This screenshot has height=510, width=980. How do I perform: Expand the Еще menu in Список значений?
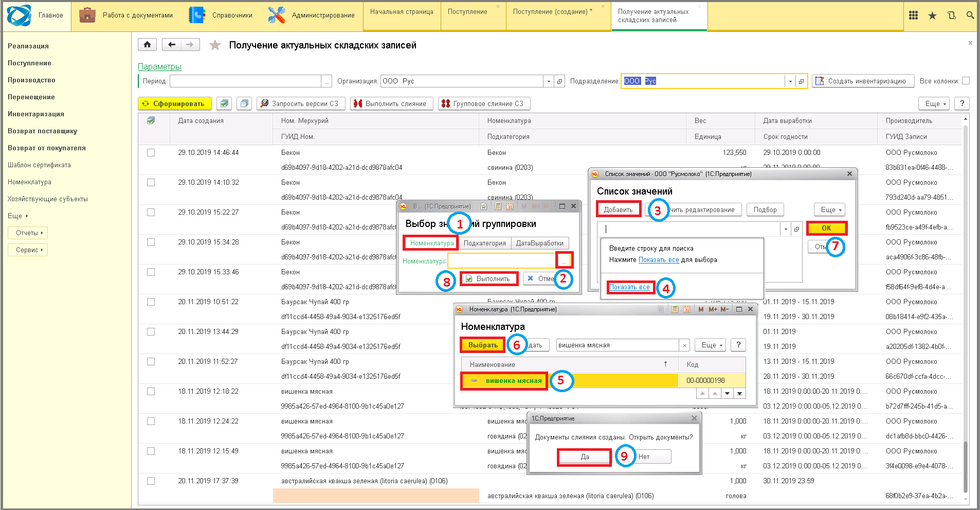pyautogui.click(x=829, y=209)
